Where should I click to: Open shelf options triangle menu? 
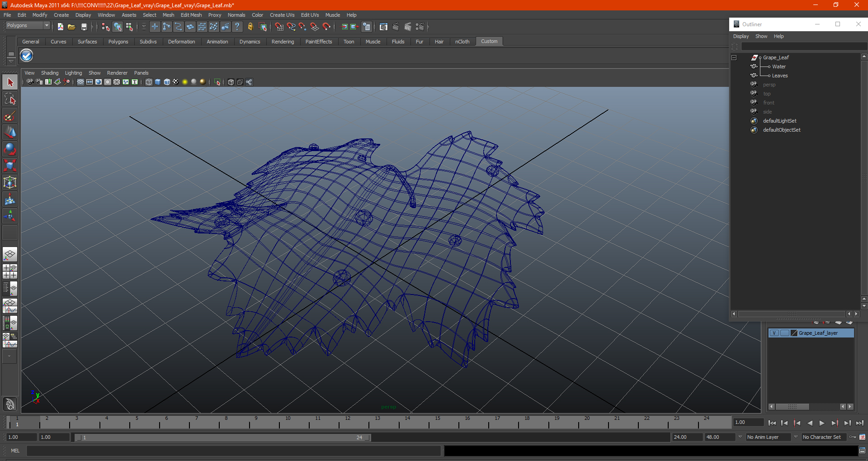click(x=11, y=61)
